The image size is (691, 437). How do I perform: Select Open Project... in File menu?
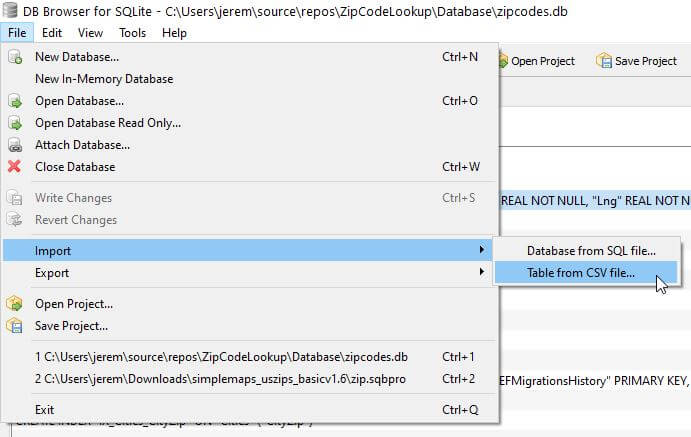[x=250, y=304]
